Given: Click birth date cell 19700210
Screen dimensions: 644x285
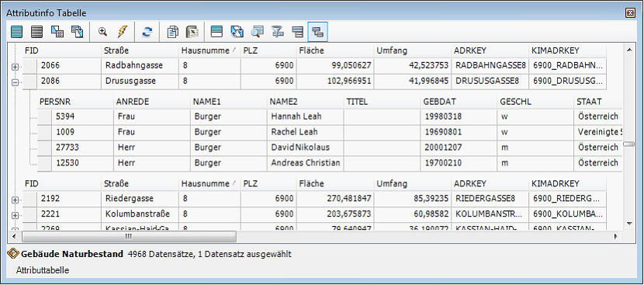Looking at the screenshot, I should click(459, 163).
